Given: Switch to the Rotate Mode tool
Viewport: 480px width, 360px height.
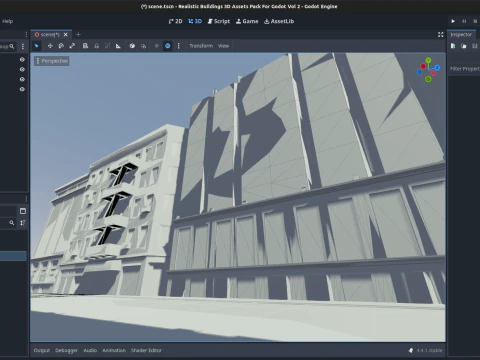Looking at the screenshot, I should (61, 46).
